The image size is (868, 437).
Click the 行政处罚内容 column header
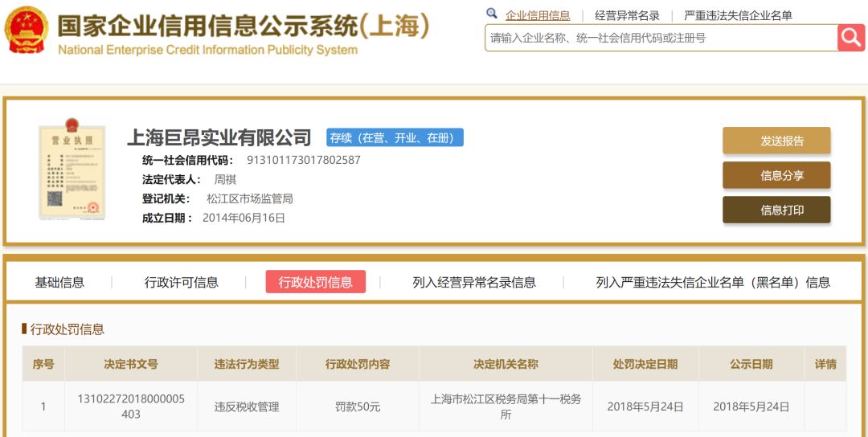[358, 364]
